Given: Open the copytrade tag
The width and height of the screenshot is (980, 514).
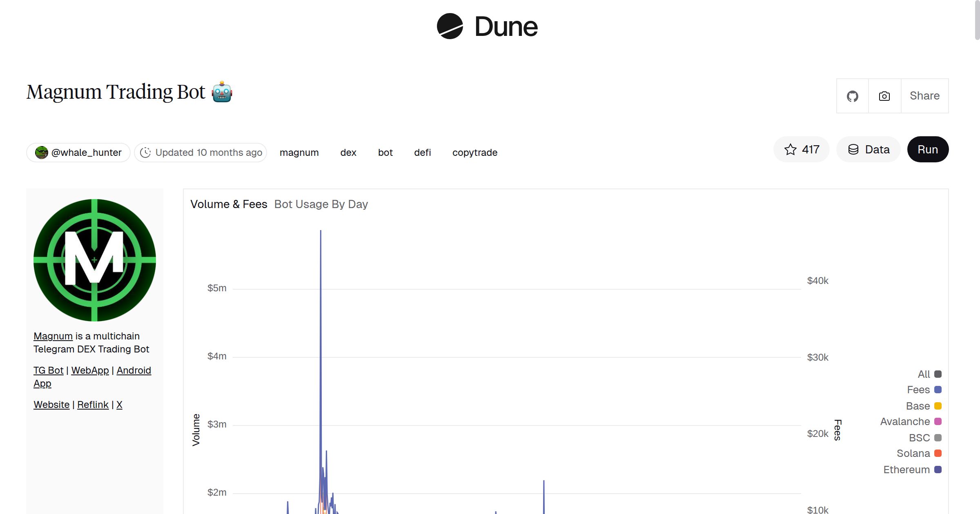Looking at the screenshot, I should click(x=475, y=152).
